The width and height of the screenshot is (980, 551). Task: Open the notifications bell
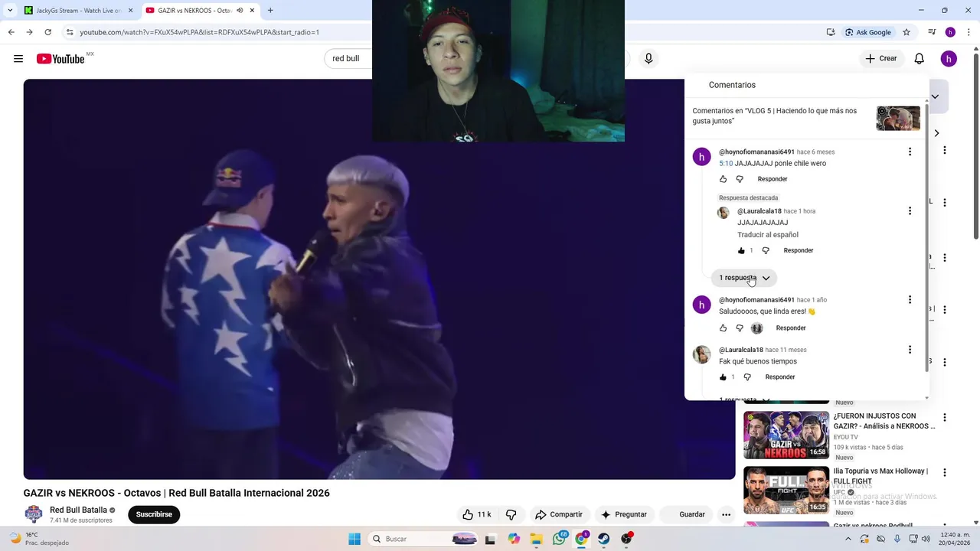(x=920, y=59)
